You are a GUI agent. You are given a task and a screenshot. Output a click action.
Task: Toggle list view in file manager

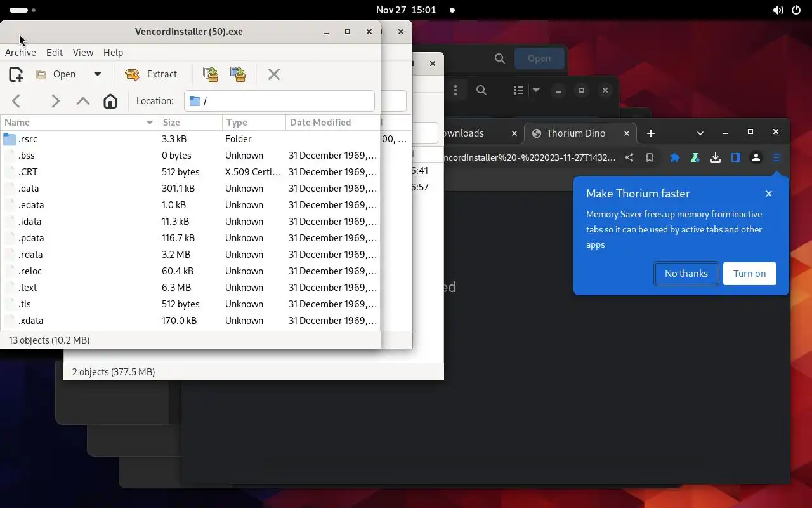(518, 90)
